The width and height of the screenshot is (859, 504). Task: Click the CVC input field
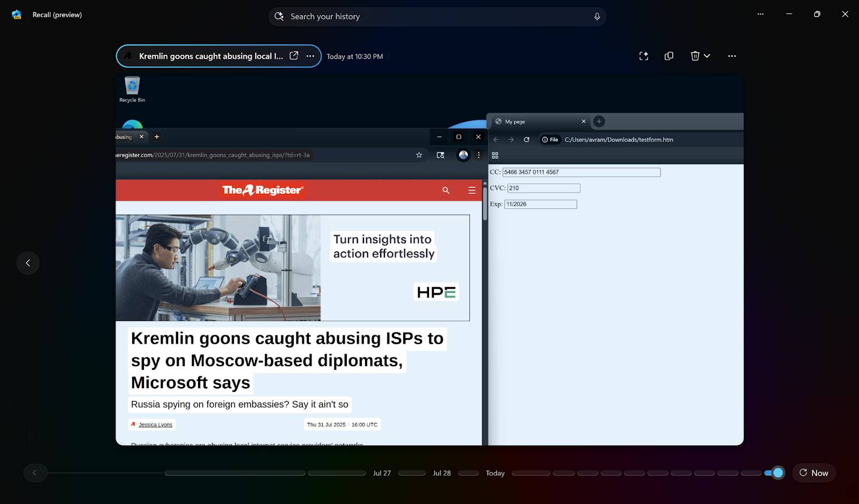(x=544, y=188)
